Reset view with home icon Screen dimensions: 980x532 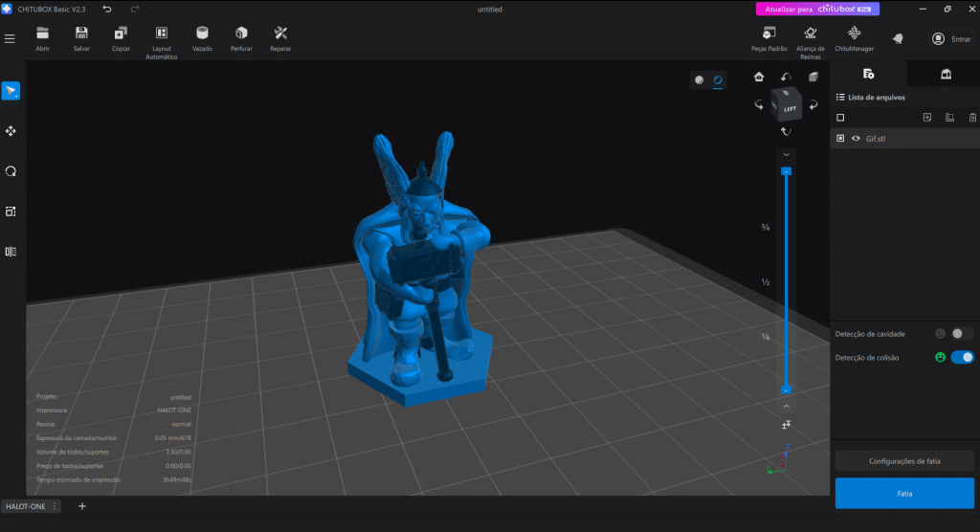point(759,77)
